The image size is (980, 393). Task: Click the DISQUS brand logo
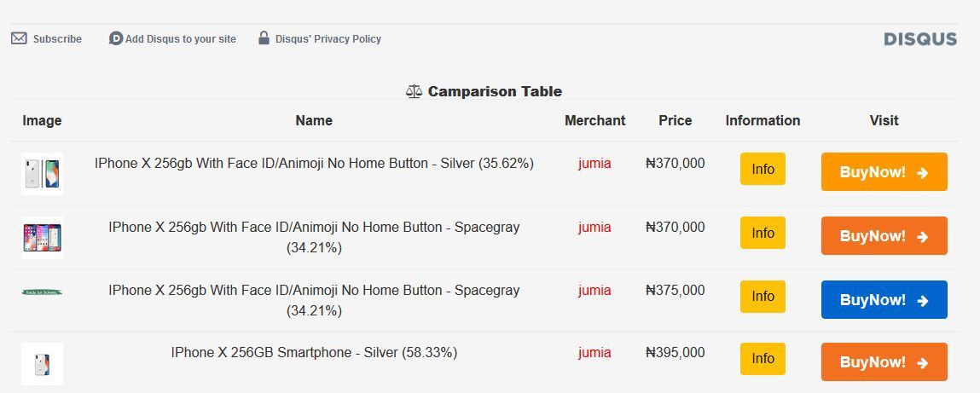[920, 39]
